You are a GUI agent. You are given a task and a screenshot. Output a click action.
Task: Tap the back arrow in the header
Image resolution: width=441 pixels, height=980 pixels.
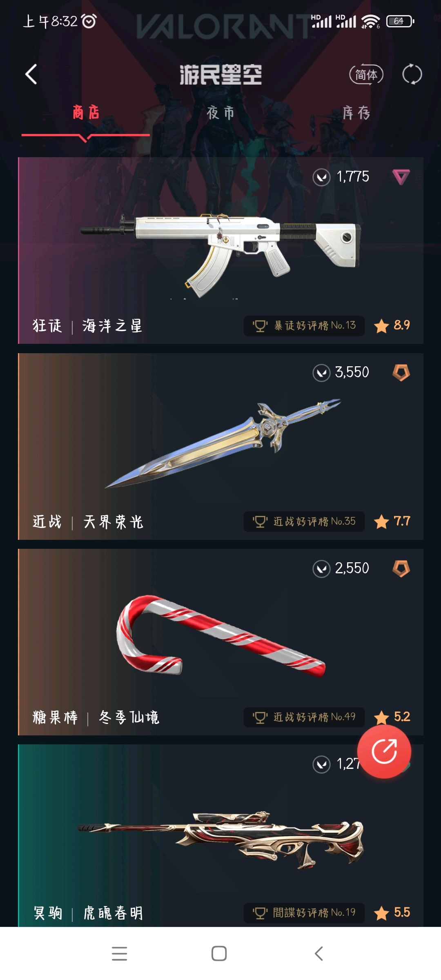tap(31, 74)
